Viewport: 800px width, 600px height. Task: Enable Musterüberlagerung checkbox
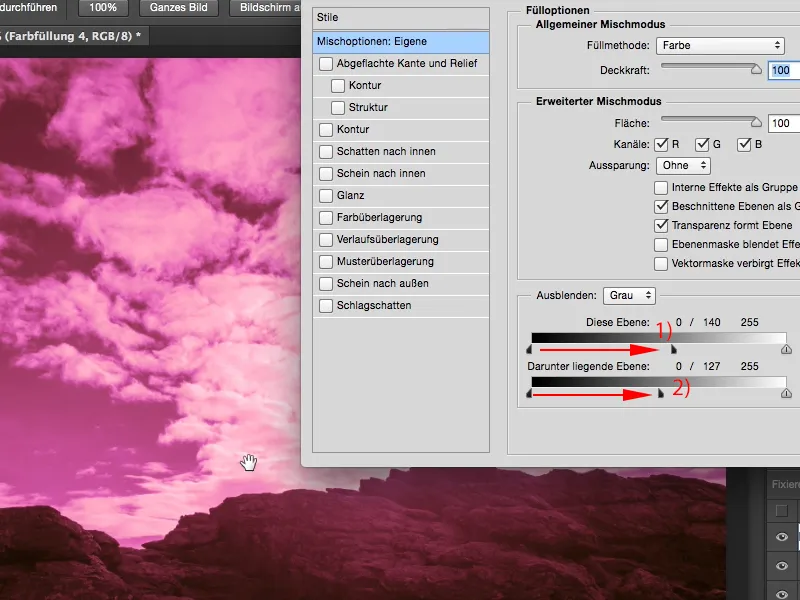tap(326, 262)
